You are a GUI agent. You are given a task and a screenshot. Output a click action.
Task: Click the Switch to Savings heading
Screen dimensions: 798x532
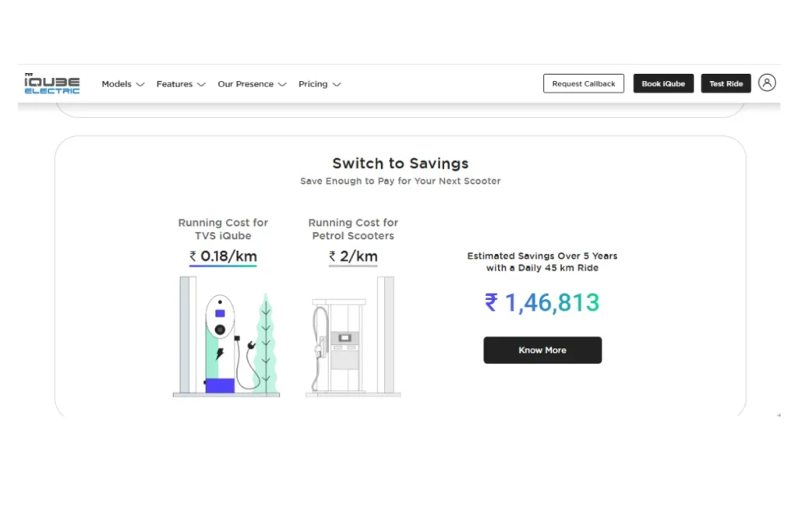click(x=400, y=164)
